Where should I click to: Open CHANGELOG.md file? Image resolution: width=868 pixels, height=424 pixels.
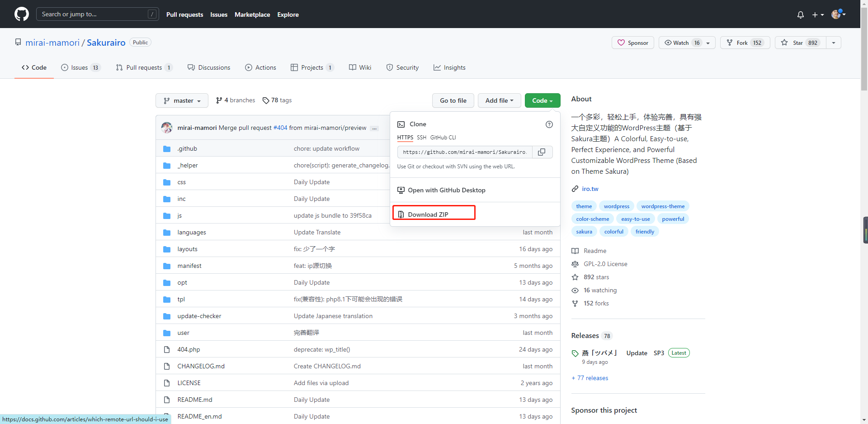pos(201,366)
